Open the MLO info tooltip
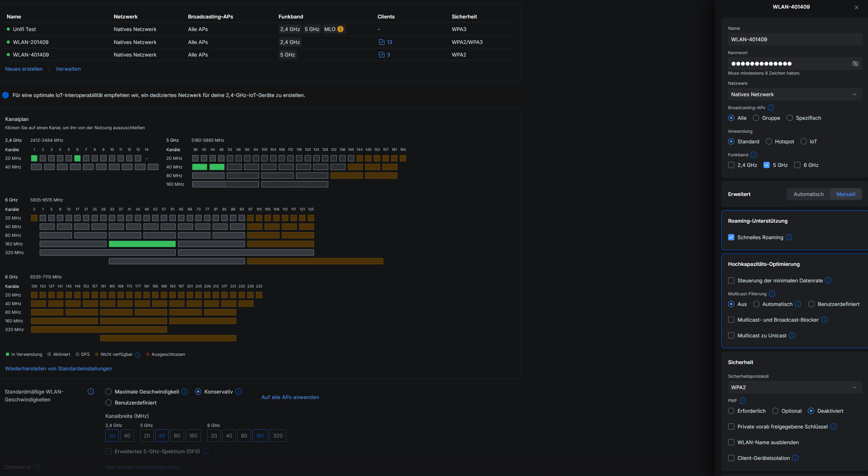 click(x=340, y=29)
